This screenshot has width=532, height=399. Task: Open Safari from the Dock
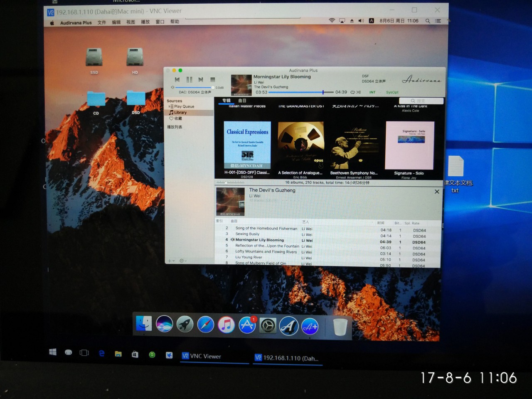pos(205,325)
